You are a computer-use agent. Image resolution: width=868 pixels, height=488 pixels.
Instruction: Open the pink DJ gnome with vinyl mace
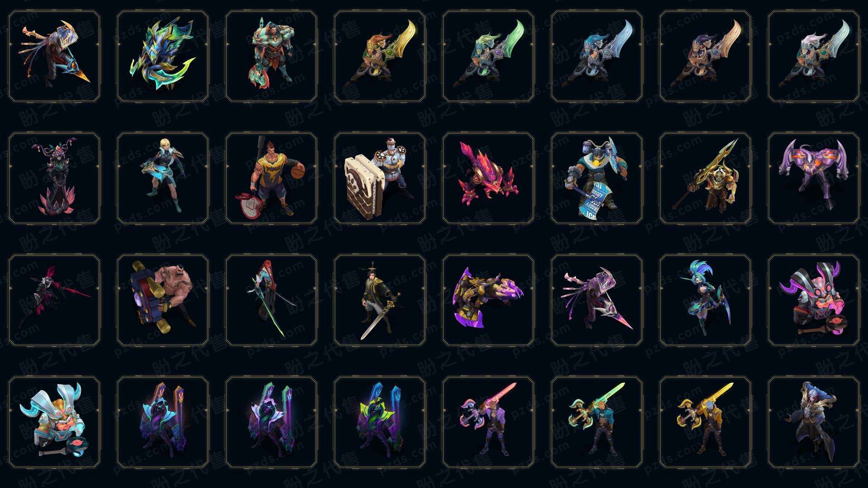pyautogui.click(x=814, y=300)
